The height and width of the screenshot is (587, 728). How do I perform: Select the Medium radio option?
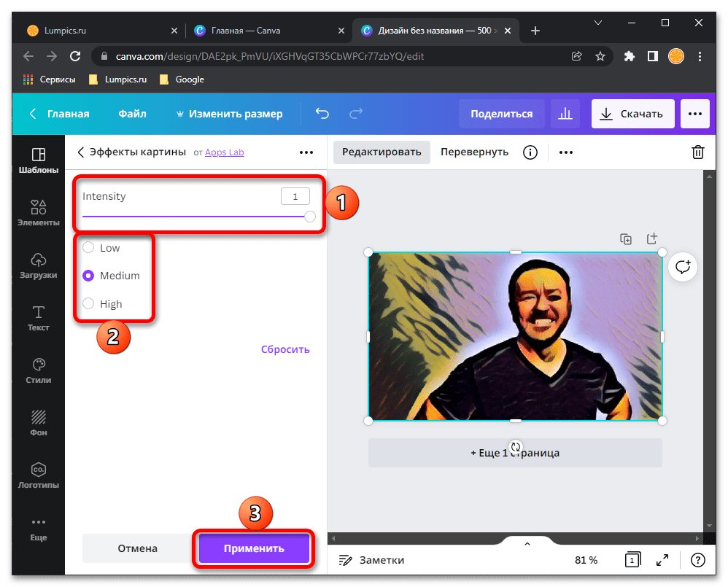click(88, 276)
